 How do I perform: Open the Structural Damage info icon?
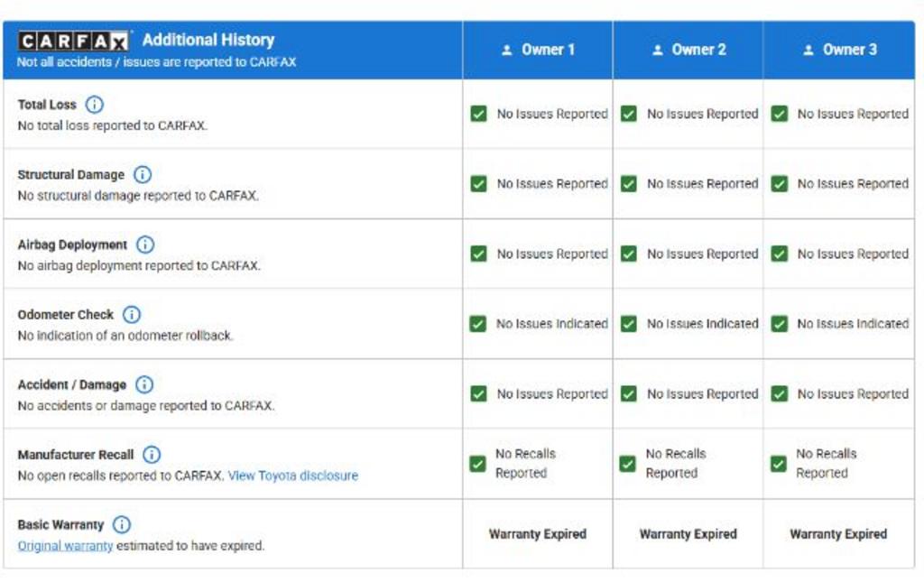(143, 174)
